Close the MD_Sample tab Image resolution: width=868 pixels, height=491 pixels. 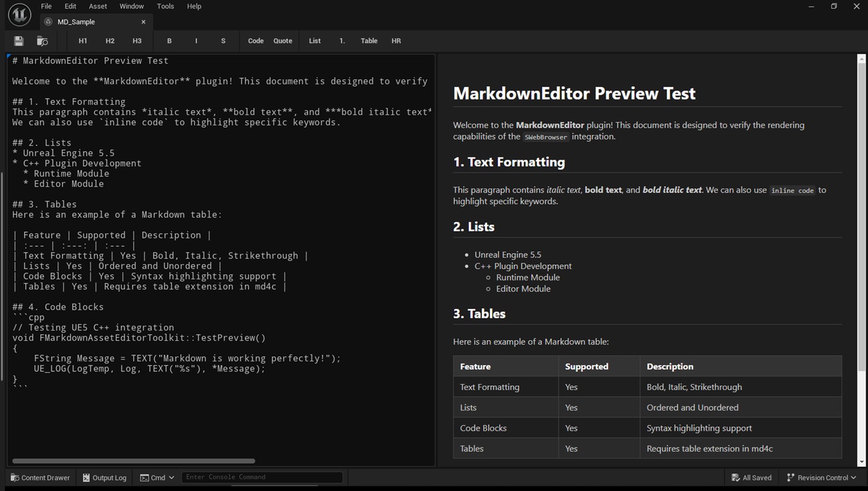click(143, 22)
